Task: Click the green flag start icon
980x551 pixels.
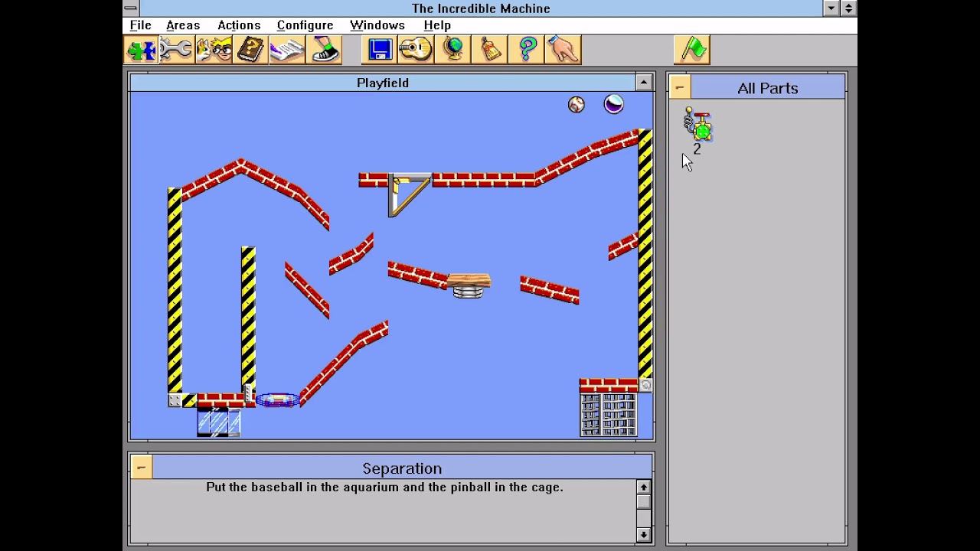Action: tap(693, 50)
